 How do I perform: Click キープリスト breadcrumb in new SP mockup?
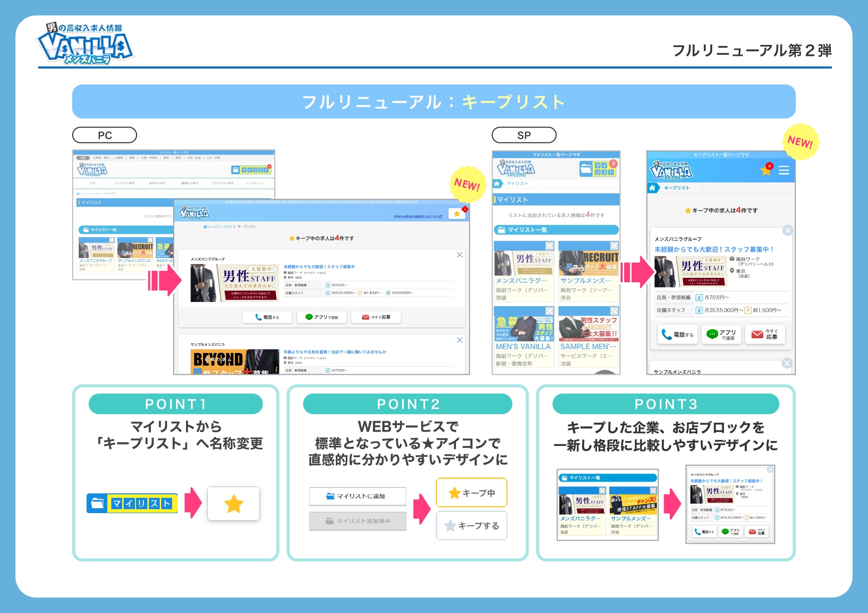677,188
